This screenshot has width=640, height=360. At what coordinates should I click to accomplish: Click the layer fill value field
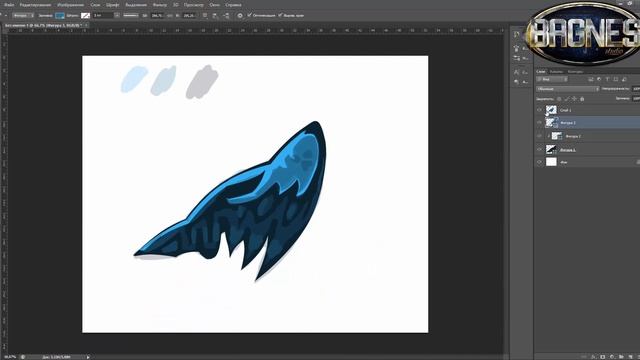636,98
